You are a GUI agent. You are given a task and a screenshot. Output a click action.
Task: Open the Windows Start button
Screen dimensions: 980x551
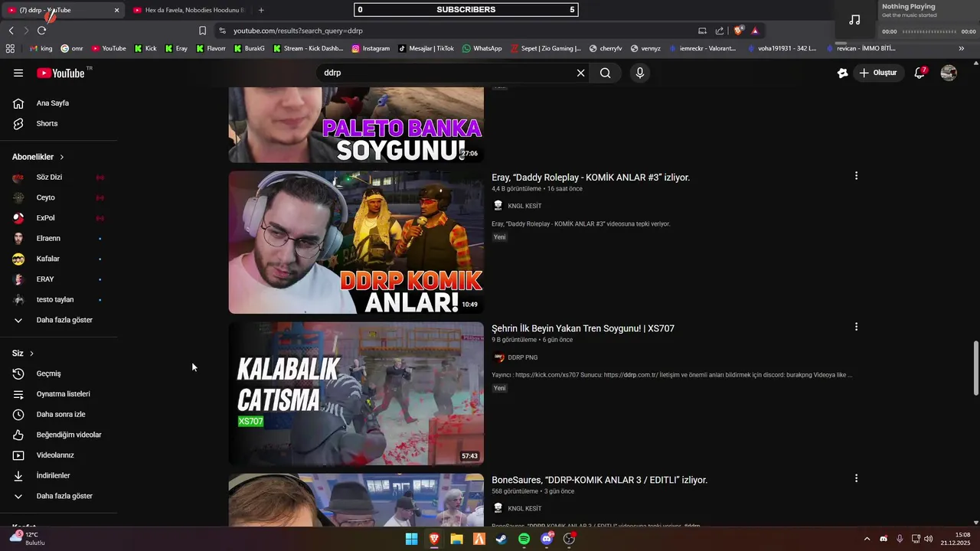tap(411, 539)
